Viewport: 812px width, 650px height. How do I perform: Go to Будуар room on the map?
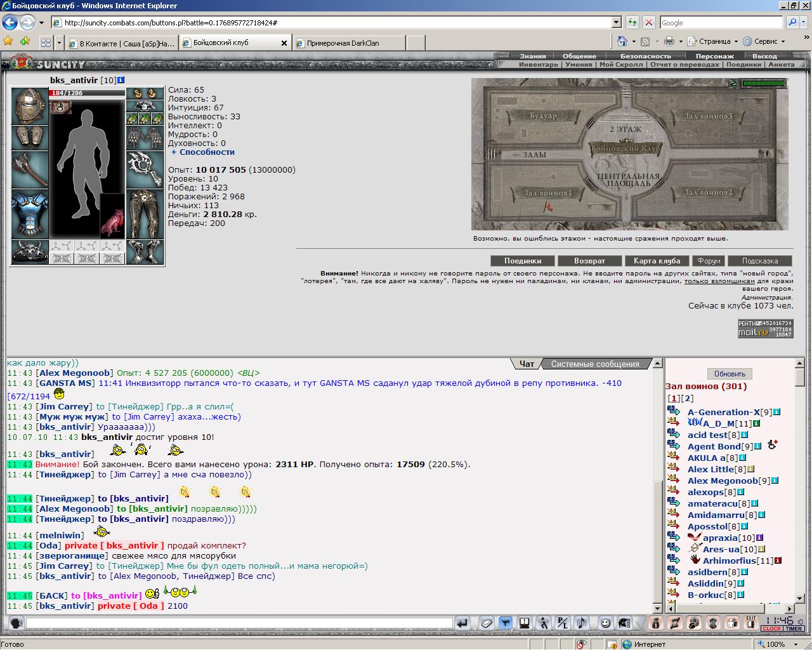click(543, 116)
